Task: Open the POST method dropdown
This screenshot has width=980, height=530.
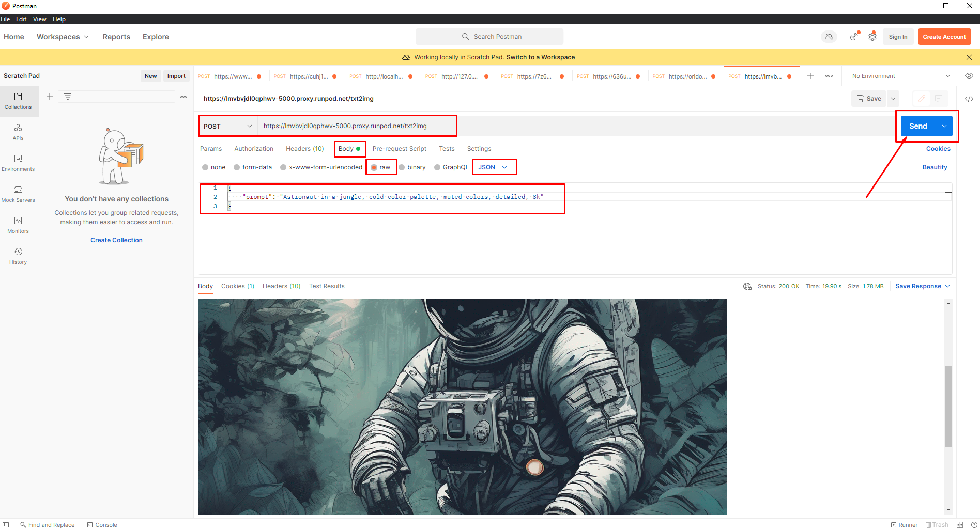Action: (228, 126)
